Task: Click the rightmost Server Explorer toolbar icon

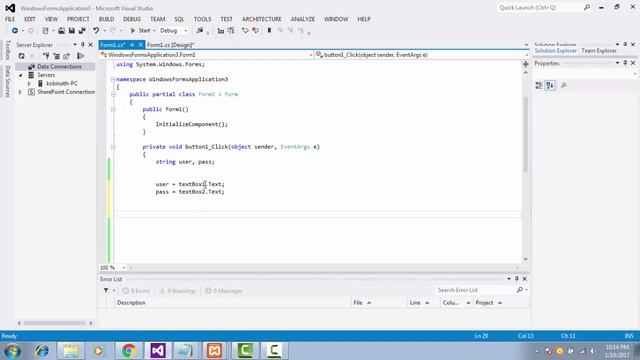Action: 80,56
